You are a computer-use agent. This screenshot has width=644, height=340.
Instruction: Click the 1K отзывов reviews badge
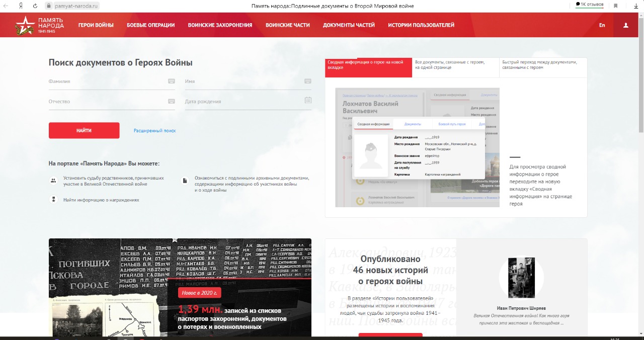click(590, 5)
